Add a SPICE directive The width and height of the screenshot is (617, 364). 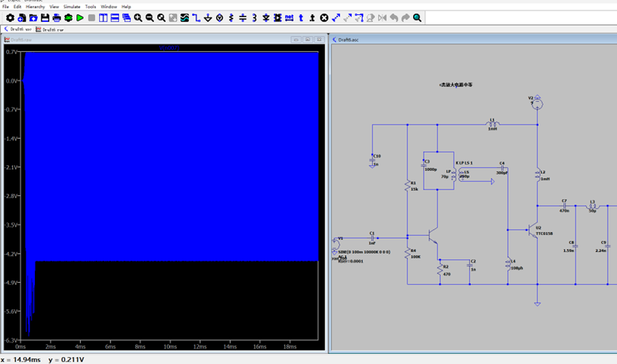coord(312,18)
